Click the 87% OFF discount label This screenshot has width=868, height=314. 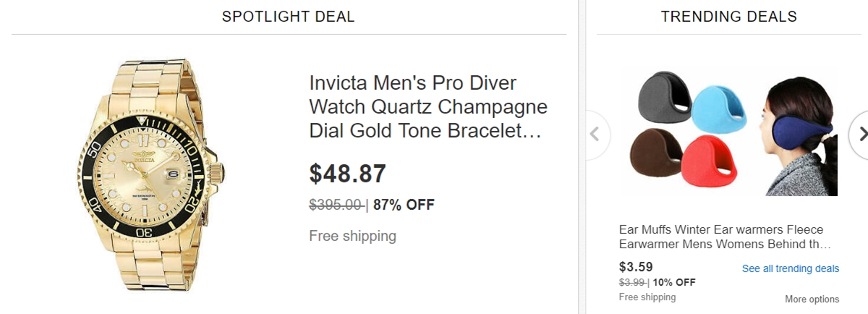point(404,205)
